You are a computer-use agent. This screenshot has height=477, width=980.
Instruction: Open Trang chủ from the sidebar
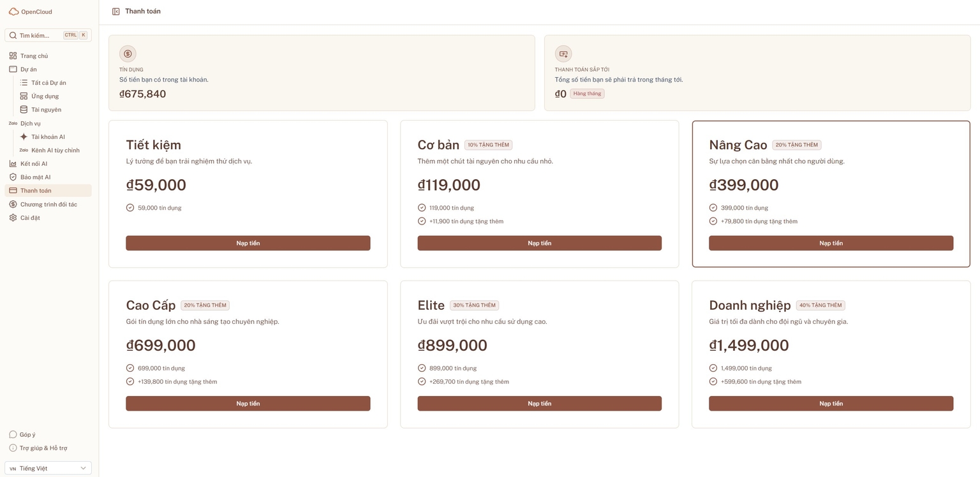coord(34,56)
